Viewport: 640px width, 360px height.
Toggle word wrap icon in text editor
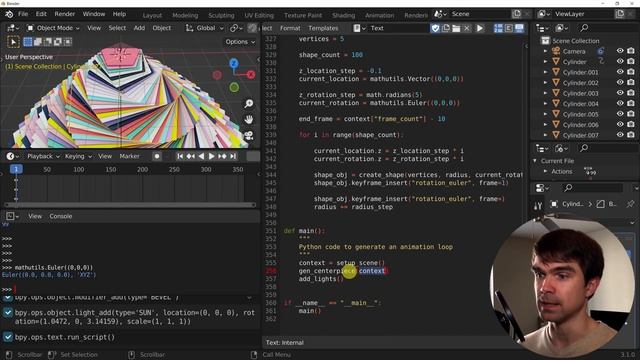[x=509, y=28]
